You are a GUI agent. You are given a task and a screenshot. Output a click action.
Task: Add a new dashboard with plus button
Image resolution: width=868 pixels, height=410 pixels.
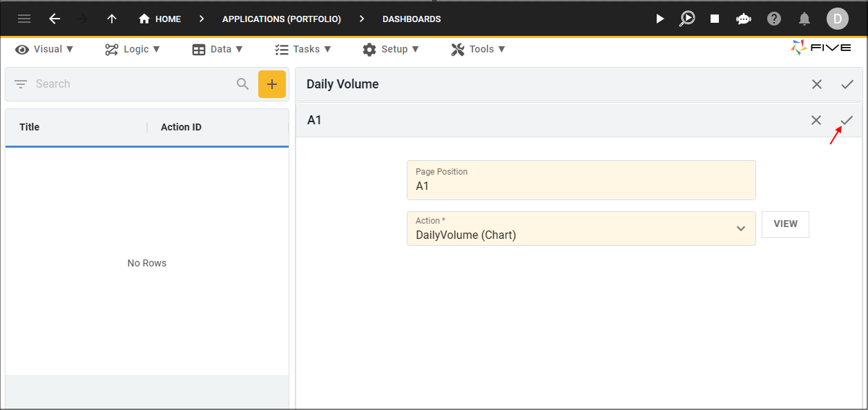pos(272,84)
